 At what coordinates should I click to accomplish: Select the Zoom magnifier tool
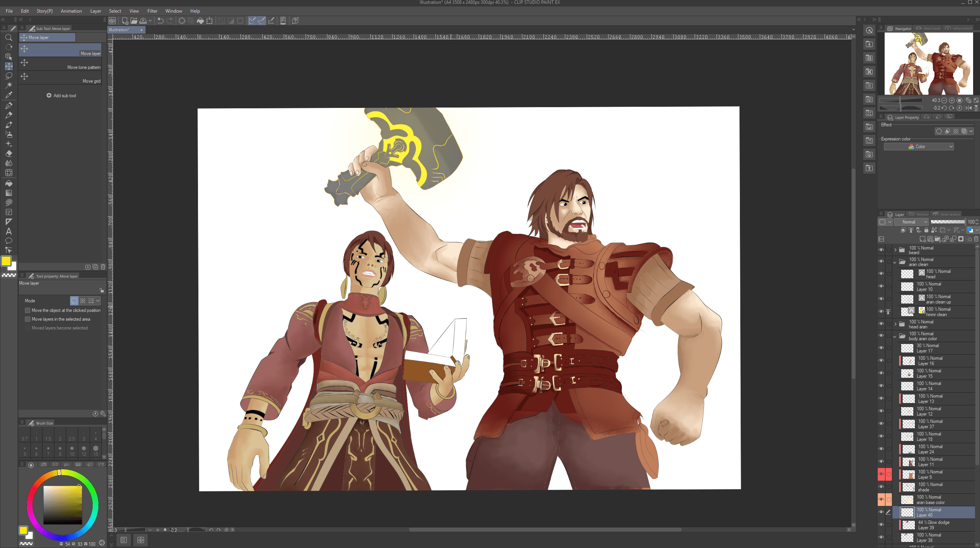[8, 38]
